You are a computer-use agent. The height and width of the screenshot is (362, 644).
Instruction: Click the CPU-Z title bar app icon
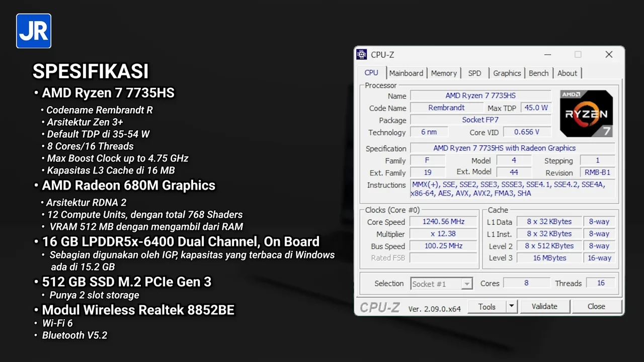tap(361, 55)
